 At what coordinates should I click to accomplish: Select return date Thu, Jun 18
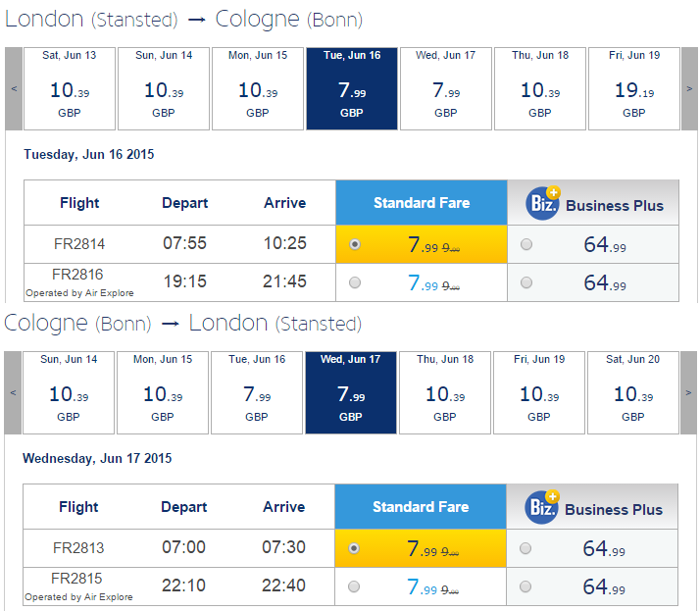(x=445, y=392)
